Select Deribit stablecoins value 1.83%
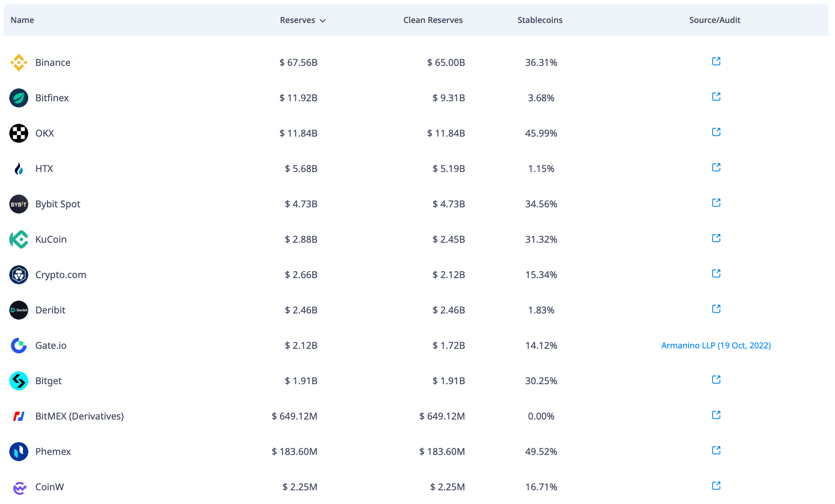 pyautogui.click(x=541, y=310)
